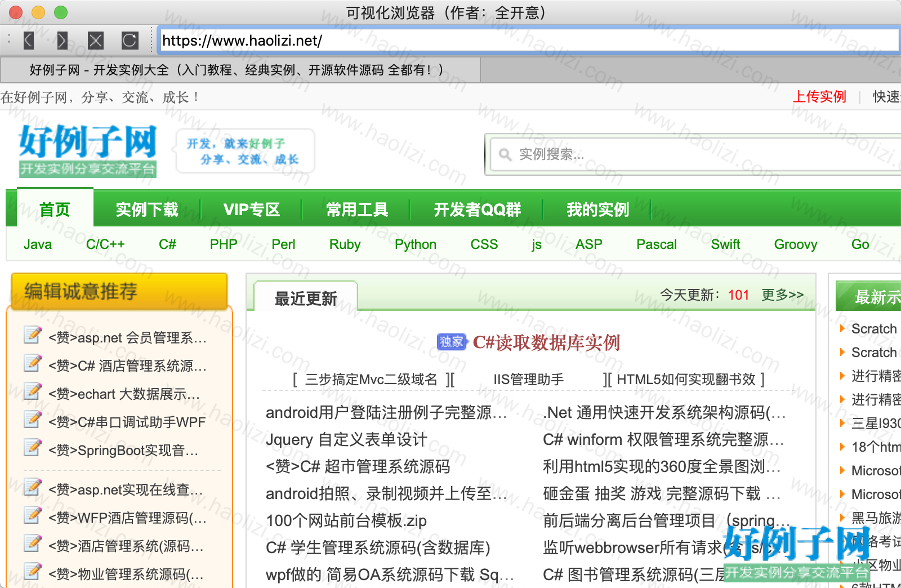This screenshot has width=901, height=588.
Task: Open the C/C++ category link
Action: pos(105,244)
